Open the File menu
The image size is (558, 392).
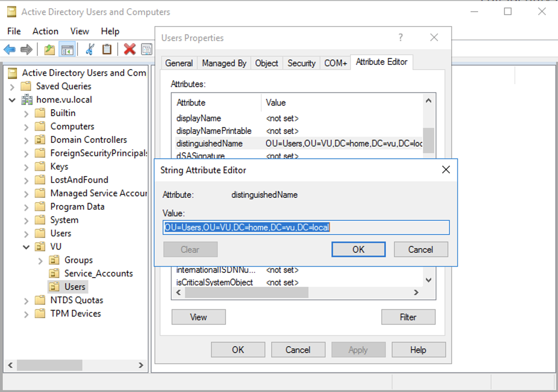point(14,31)
